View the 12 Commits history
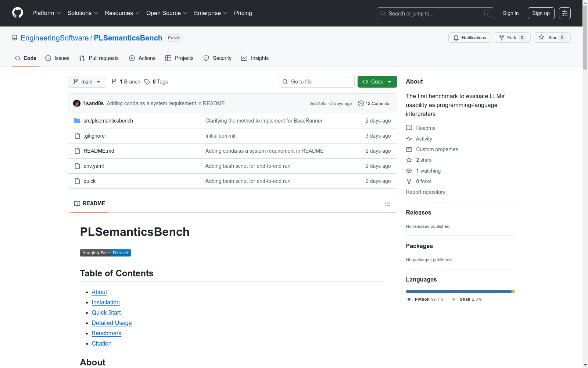The width and height of the screenshot is (588, 368). 373,103
